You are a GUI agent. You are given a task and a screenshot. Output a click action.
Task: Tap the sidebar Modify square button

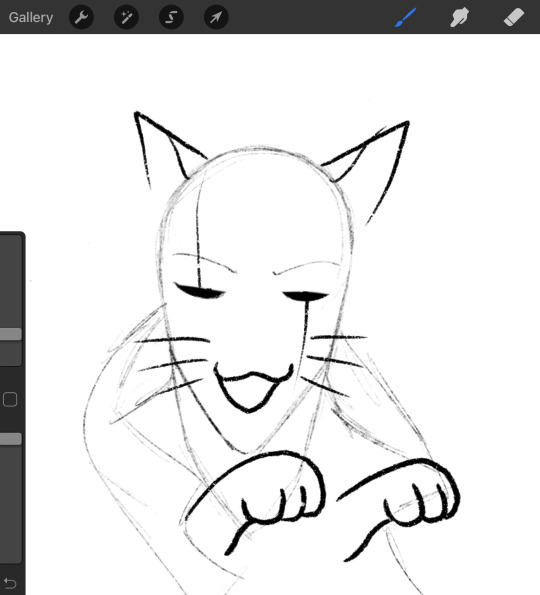pos(10,400)
